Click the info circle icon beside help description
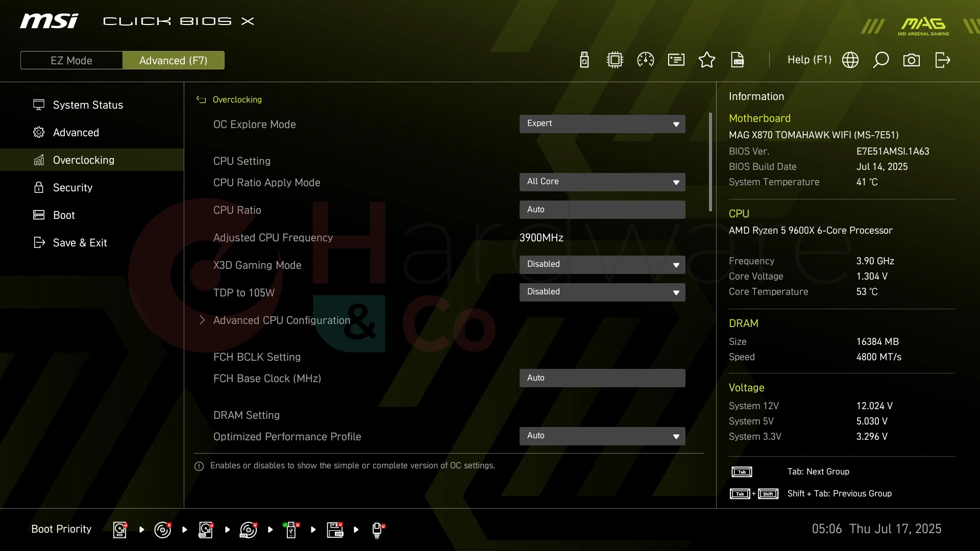This screenshot has height=551, width=980. (x=199, y=466)
